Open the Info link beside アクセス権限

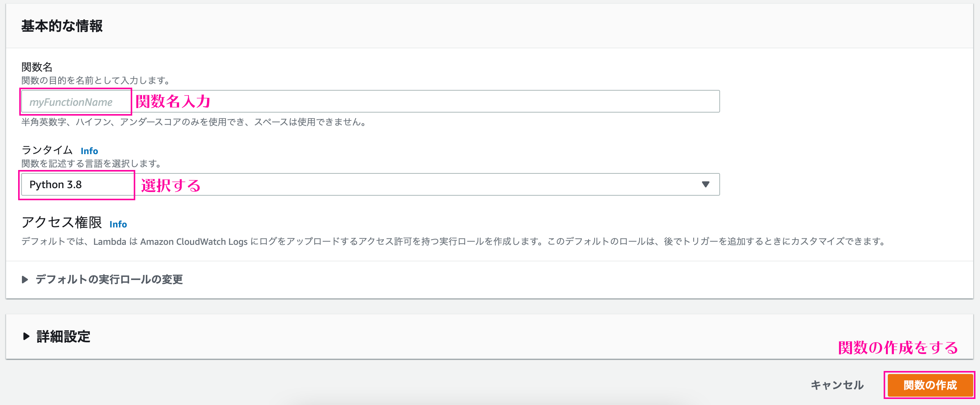click(118, 224)
